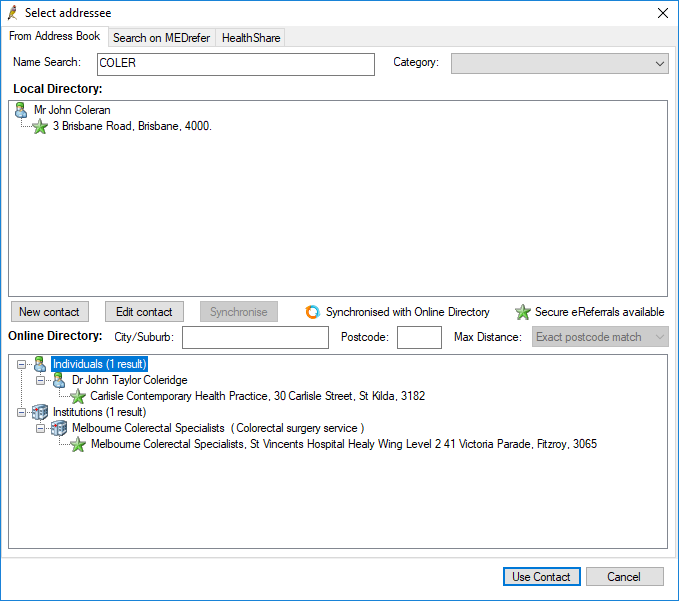Click the green star beside Carlisle Contemporary Health Practice
The width and height of the screenshot is (679, 601).
coord(78,396)
